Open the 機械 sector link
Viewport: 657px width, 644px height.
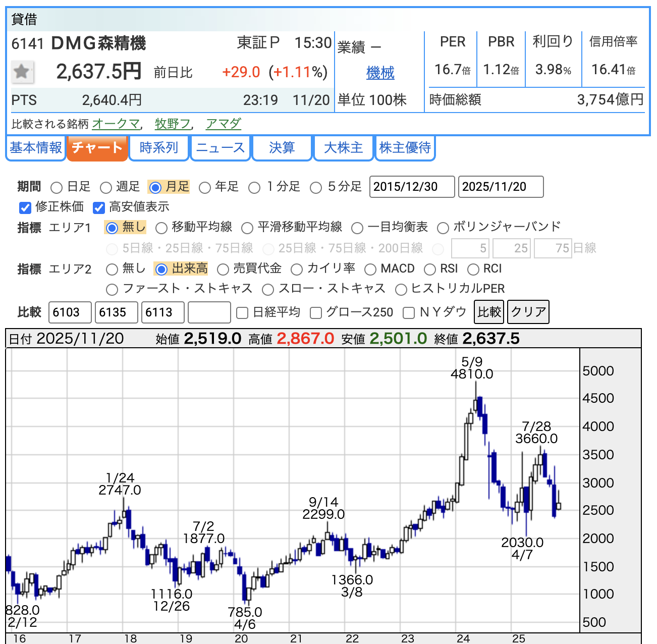click(380, 73)
